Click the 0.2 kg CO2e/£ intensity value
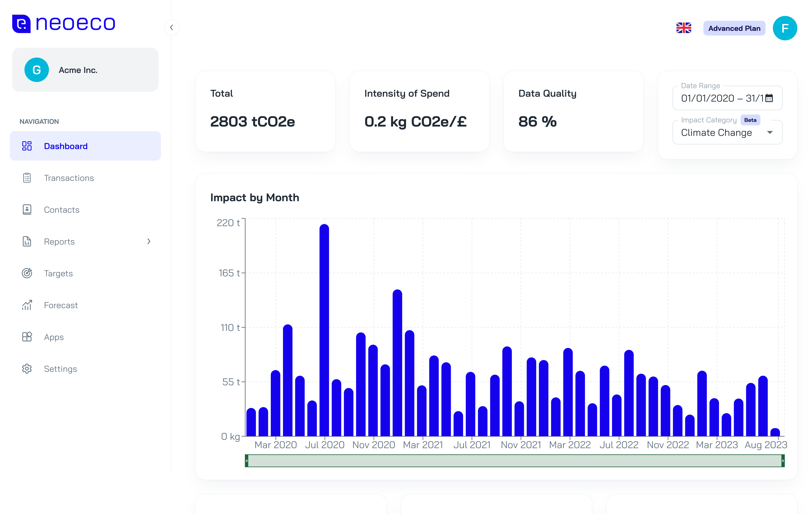This screenshot has width=812, height=514. point(416,121)
